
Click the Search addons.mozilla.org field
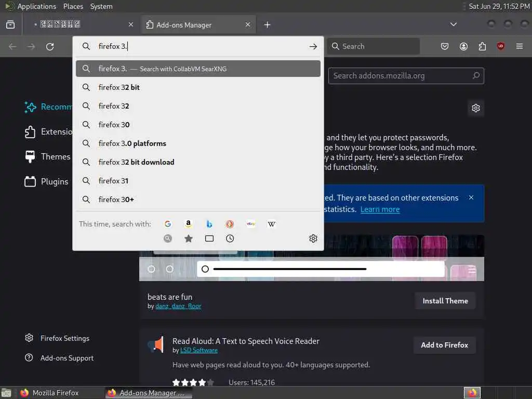click(406, 76)
